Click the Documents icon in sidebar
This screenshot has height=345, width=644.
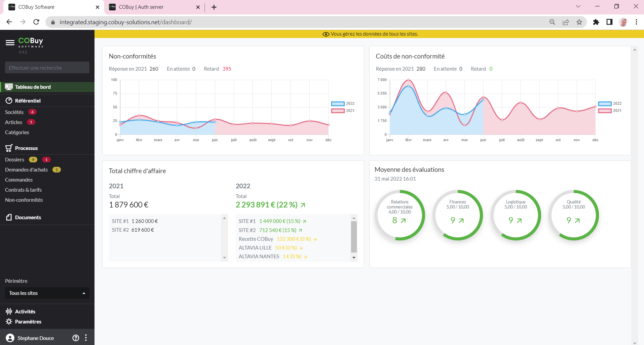pos(9,217)
